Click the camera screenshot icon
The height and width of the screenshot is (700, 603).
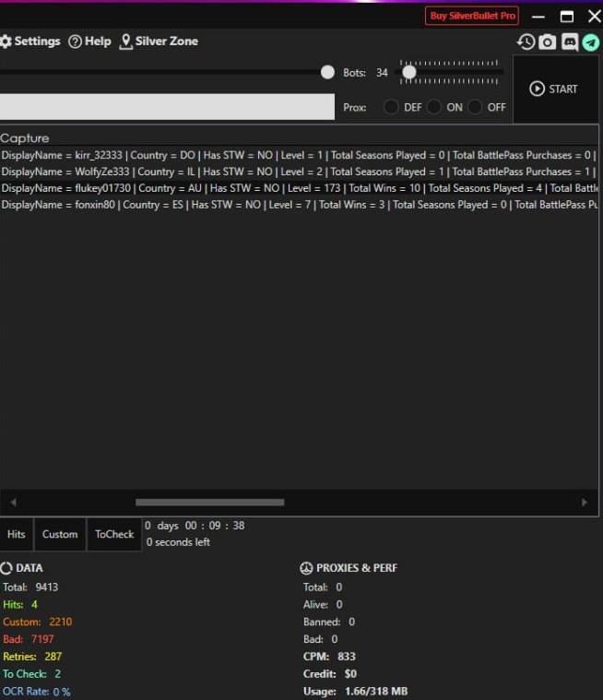(548, 42)
